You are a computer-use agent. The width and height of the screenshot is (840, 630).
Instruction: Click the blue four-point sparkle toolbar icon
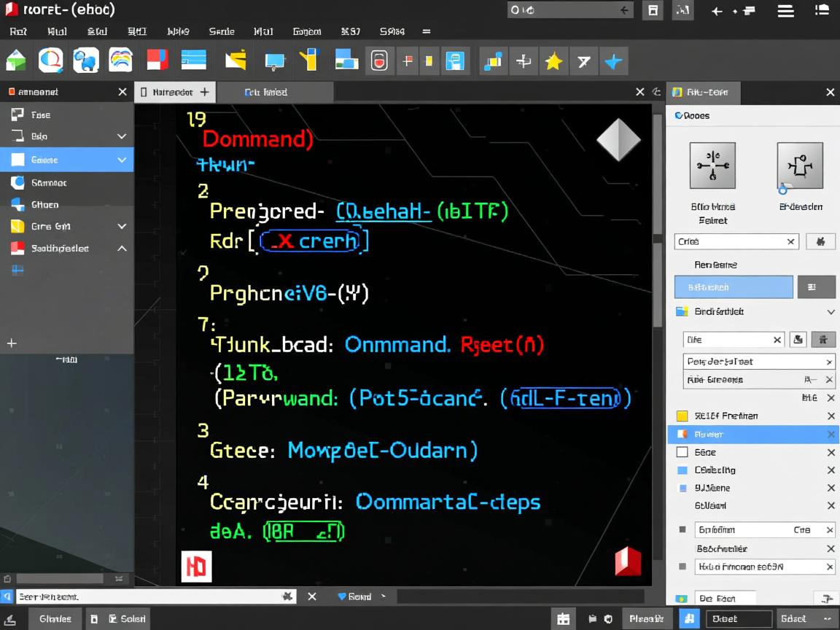pyautogui.click(x=613, y=61)
